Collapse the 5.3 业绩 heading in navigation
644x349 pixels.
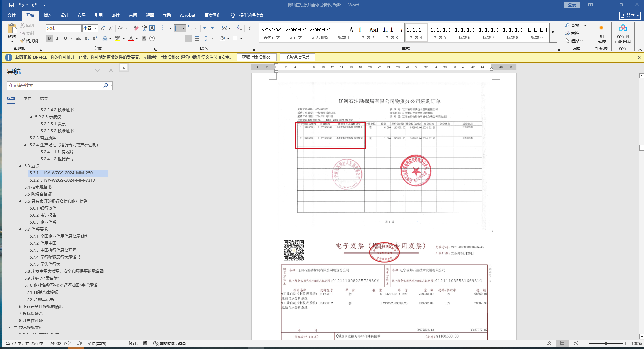pyautogui.click(x=20, y=166)
